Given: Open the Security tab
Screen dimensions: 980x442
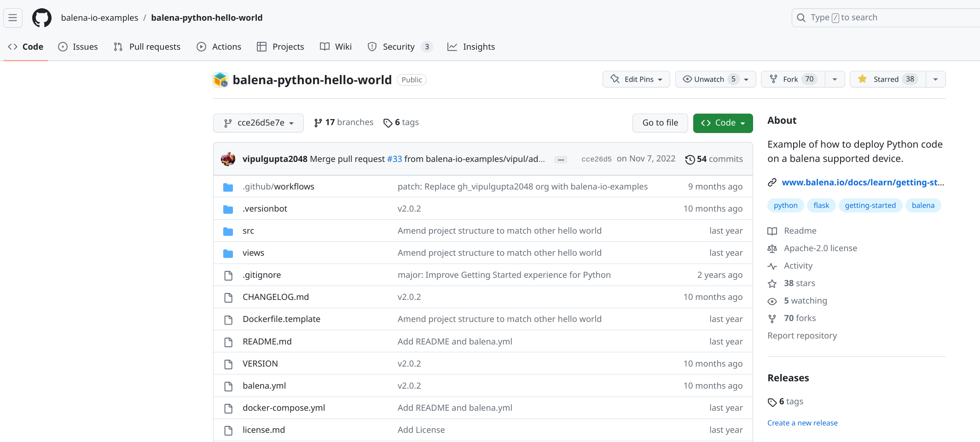Looking at the screenshot, I should click(x=400, y=47).
